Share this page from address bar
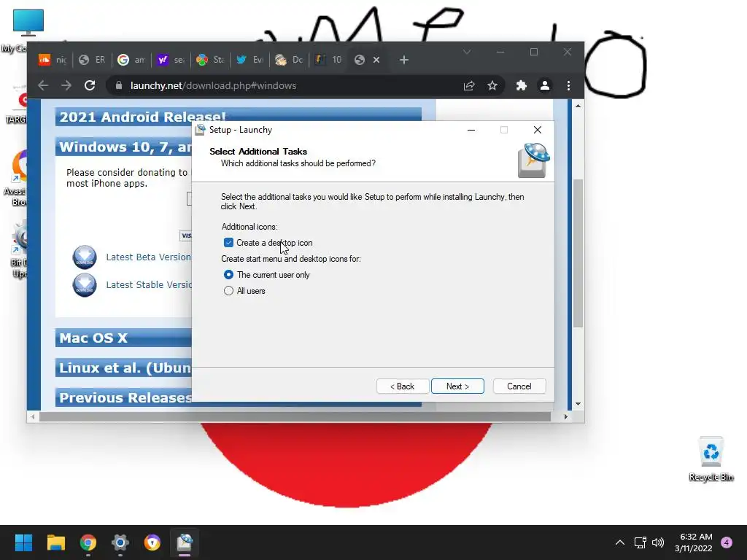747x560 pixels. 469,86
